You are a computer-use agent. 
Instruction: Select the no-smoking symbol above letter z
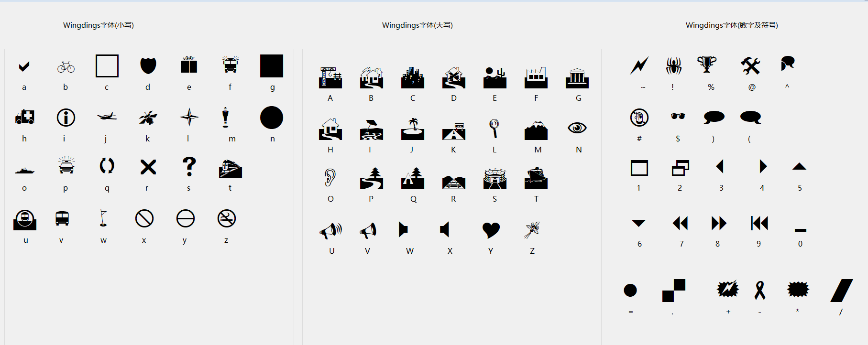[x=227, y=219]
